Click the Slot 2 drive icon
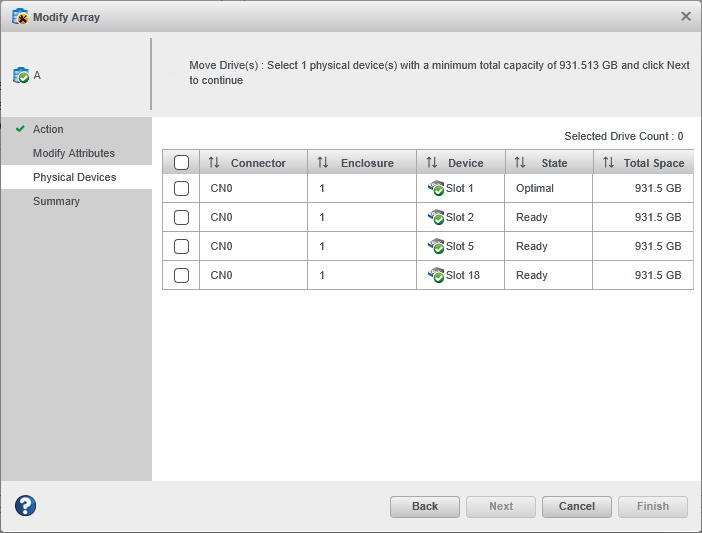702x533 pixels. click(x=435, y=217)
